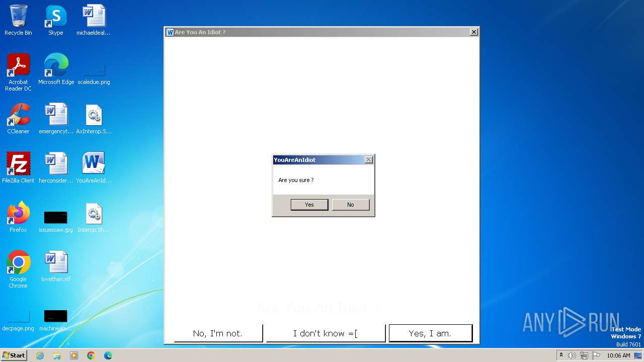Open Chrome from the taskbar
The width and height of the screenshot is (644, 362).
[91, 355]
